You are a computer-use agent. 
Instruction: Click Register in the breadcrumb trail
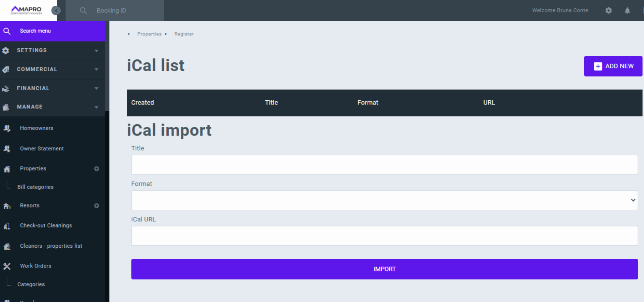pyautogui.click(x=184, y=34)
